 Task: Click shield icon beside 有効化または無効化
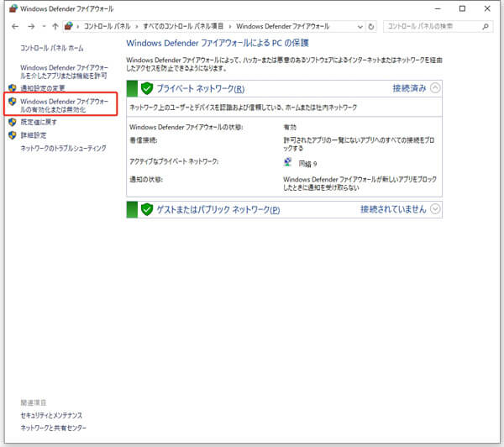tap(13, 102)
